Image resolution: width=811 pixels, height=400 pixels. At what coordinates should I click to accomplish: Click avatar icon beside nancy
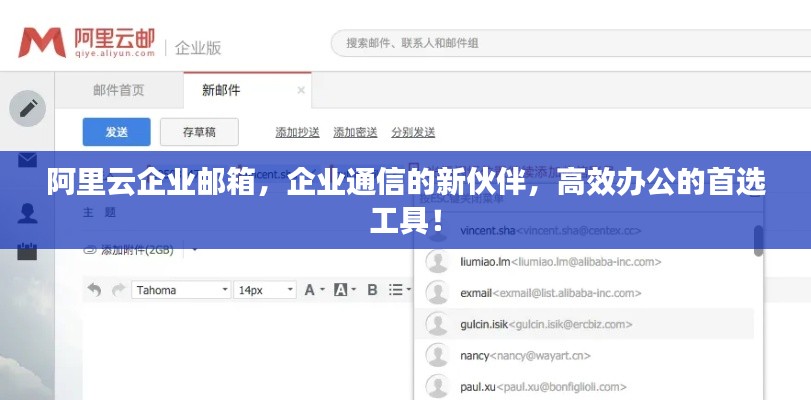click(437, 355)
